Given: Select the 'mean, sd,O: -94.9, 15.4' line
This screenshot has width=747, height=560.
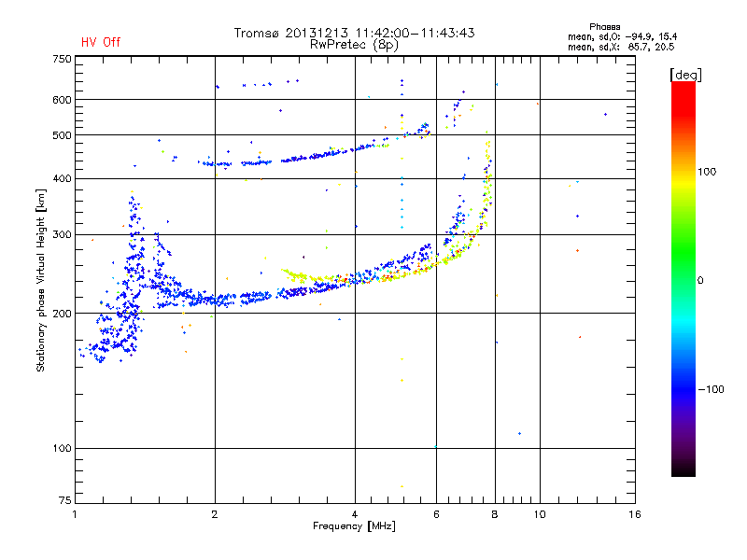Looking at the screenshot, I should click(622, 36).
